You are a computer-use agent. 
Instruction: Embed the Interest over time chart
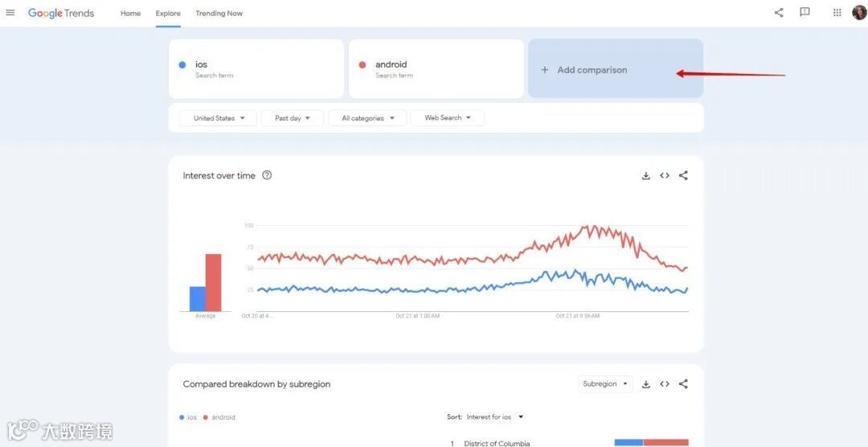[665, 175]
